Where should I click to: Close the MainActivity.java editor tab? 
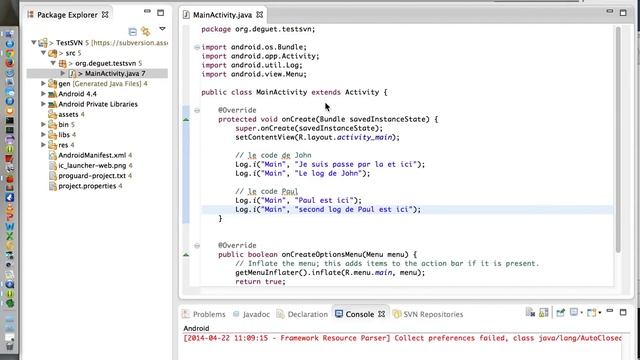pos(260,15)
